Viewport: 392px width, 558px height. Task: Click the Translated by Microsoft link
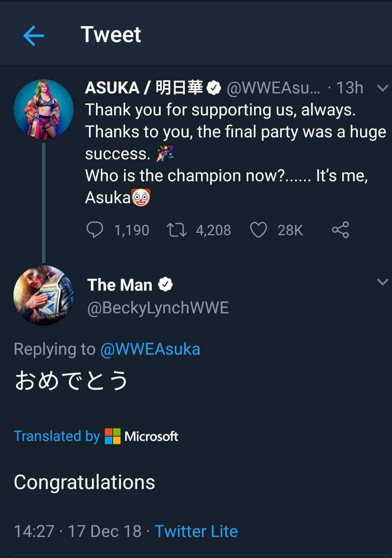96,436
